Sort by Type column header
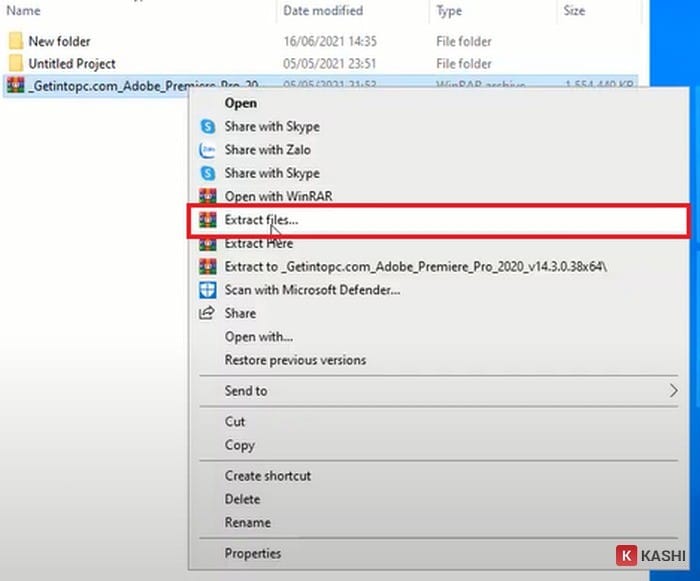 pyautogui.click(x=449, y=10)
